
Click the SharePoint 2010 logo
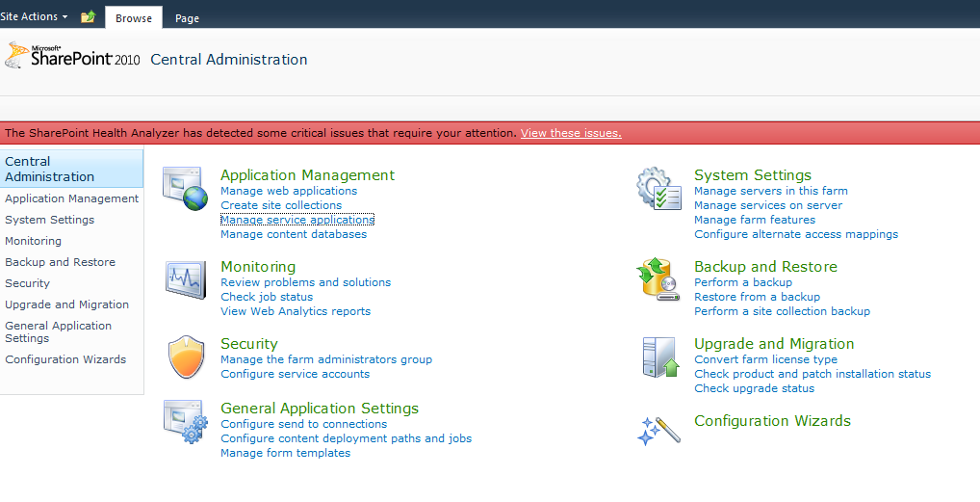coord(72,57)
